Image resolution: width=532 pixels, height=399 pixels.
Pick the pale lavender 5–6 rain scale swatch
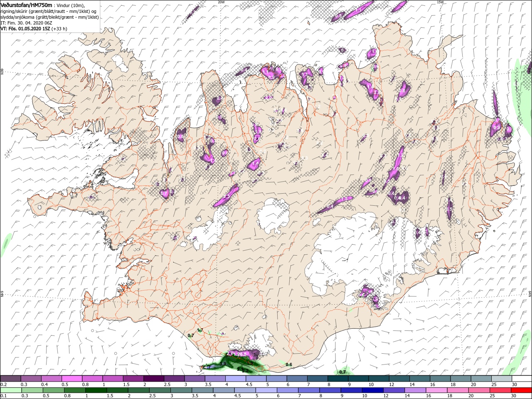266,390
